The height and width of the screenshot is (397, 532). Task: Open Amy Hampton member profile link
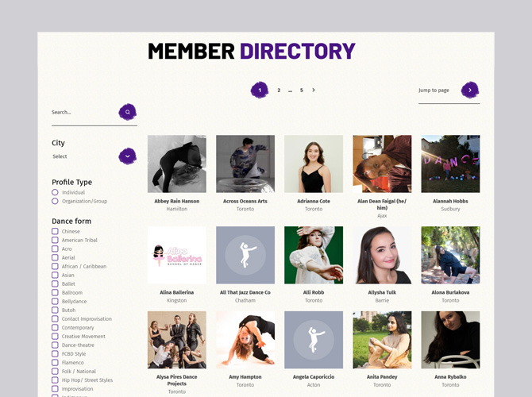tap(245, 377)
